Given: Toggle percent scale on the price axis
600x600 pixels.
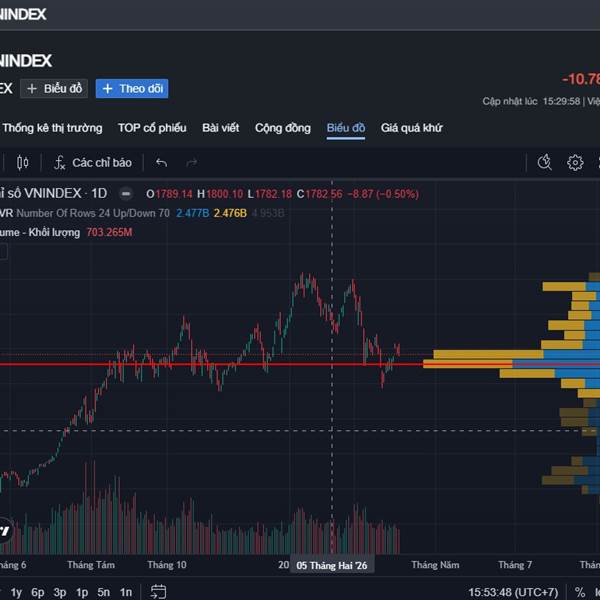Looking at the screenshot, I should (x=579, y=592).
